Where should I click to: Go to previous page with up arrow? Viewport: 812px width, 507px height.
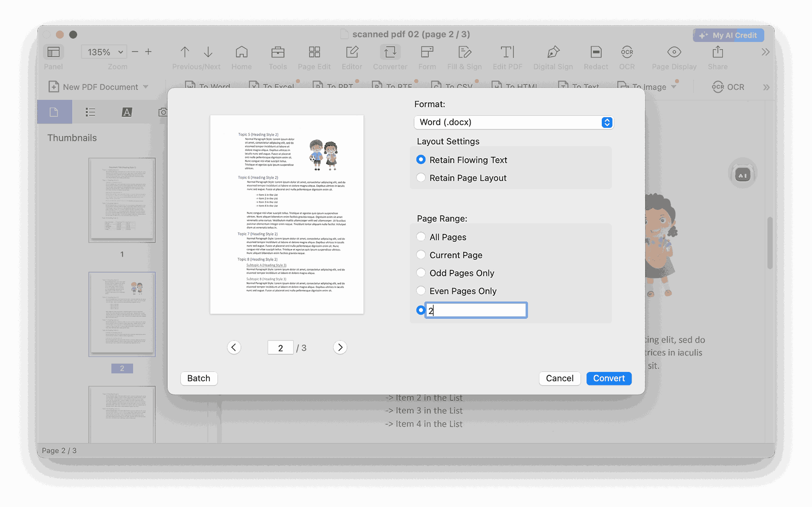point(185,52)
